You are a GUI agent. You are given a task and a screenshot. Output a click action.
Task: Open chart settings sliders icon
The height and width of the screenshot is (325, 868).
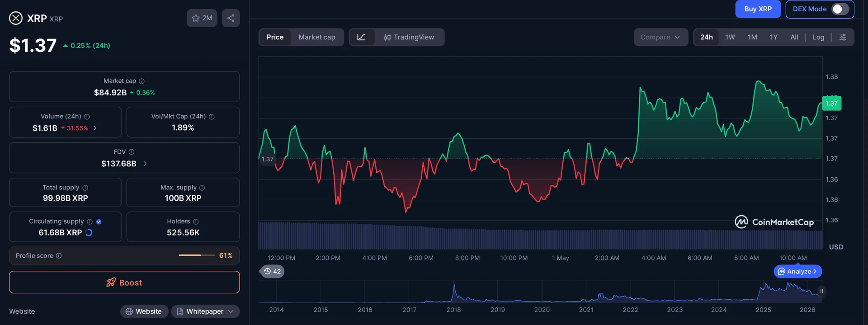[x=843, y=37]
